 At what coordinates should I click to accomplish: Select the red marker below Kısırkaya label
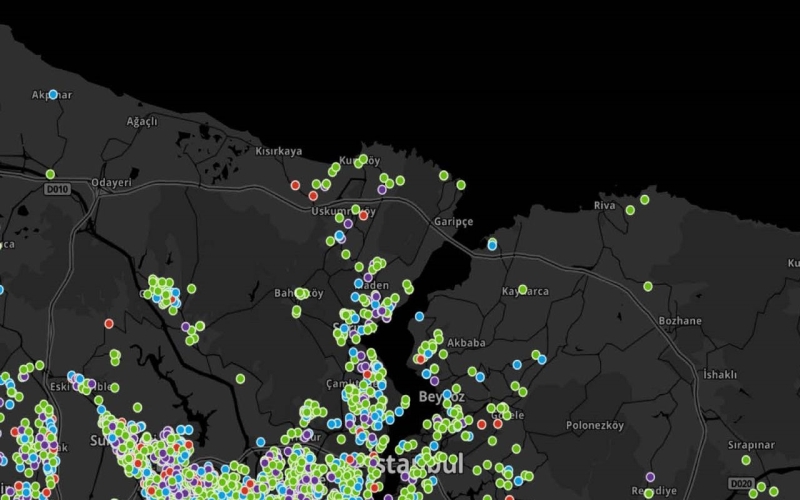coord(295,185)
